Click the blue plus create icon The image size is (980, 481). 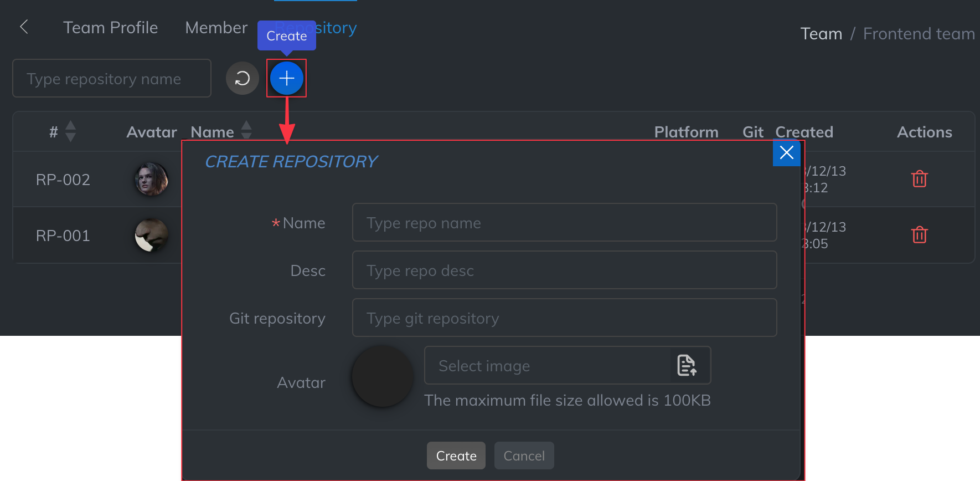(x=286, y=79)
